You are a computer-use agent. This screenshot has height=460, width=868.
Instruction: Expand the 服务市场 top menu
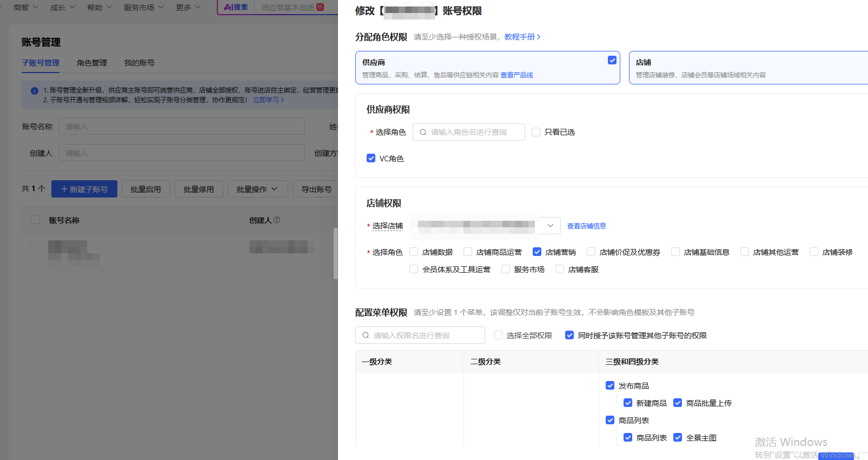[x=143, y=8]
